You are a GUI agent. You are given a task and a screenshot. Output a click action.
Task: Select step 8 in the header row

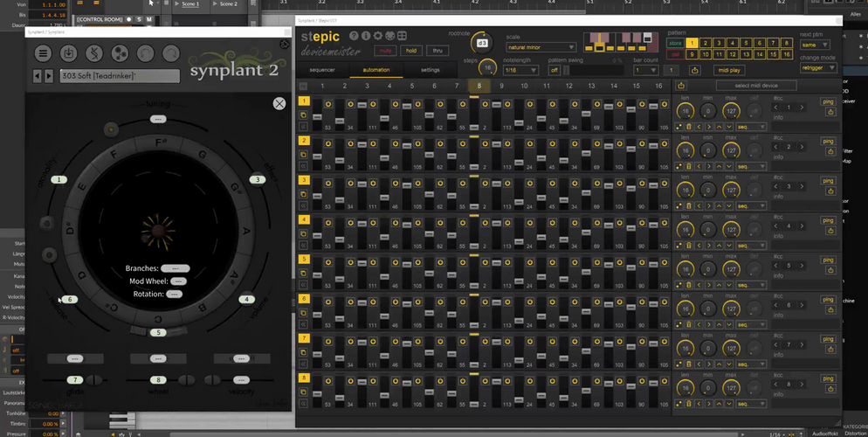tap(479, 86)
